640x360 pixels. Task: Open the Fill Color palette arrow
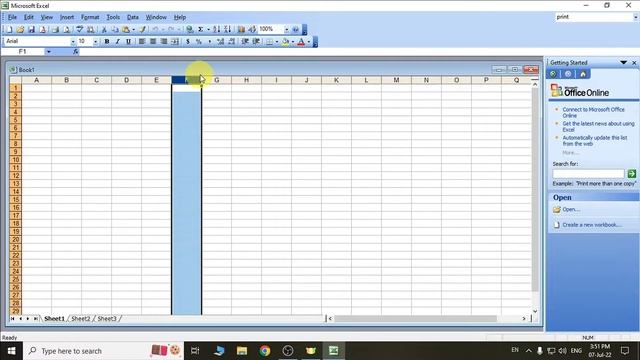pos(293,41)
